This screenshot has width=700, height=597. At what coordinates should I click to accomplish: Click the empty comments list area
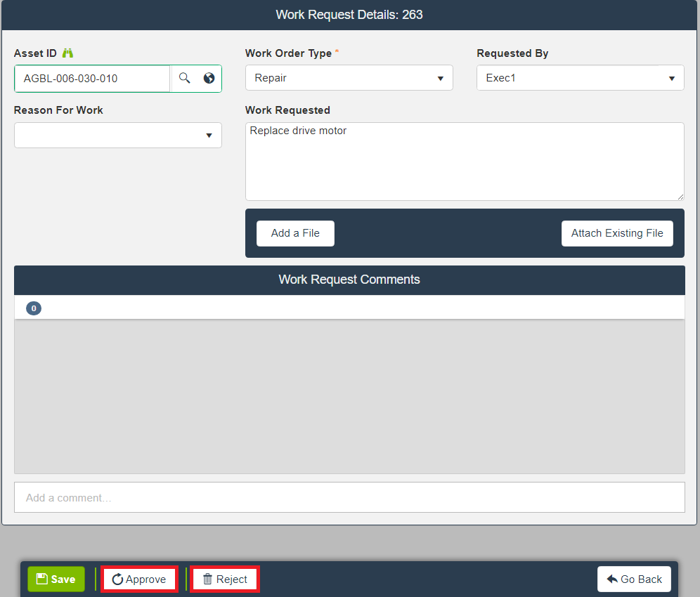349,397
